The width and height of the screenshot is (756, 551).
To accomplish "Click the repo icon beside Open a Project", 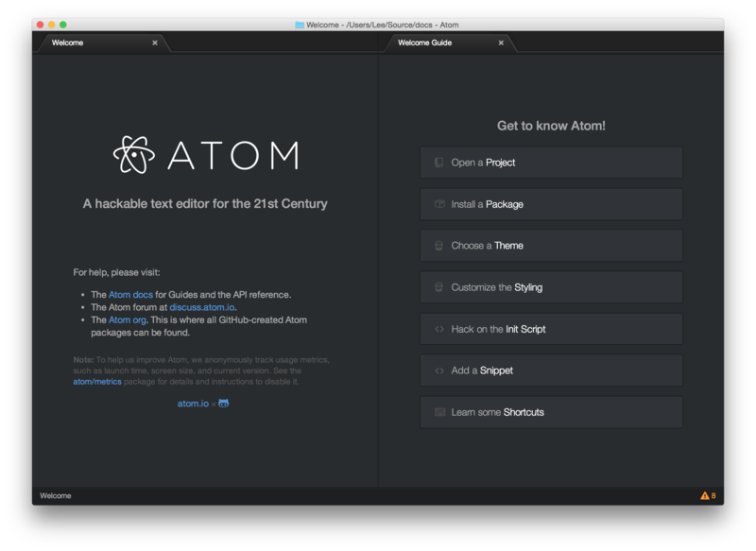I will [438, 163].
